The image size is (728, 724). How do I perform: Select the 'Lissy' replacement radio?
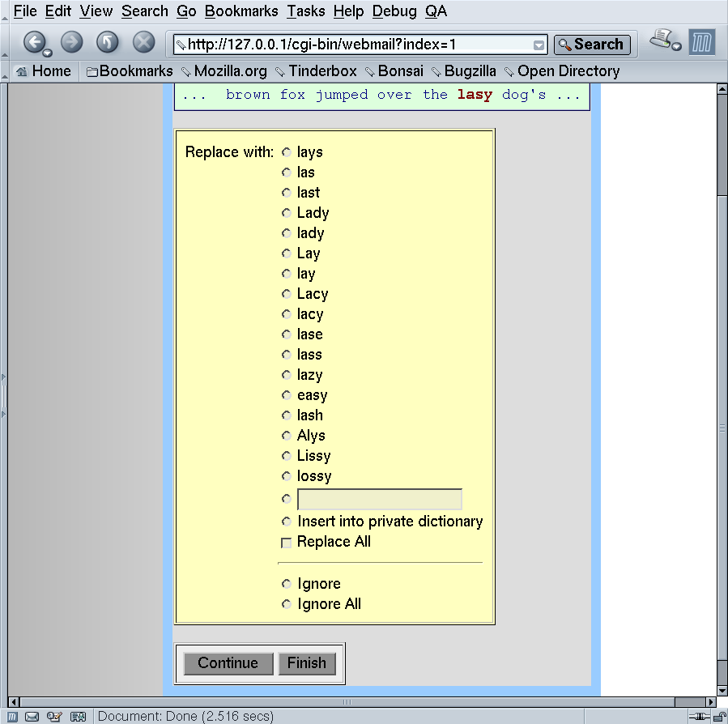click(x=287, y=456)
